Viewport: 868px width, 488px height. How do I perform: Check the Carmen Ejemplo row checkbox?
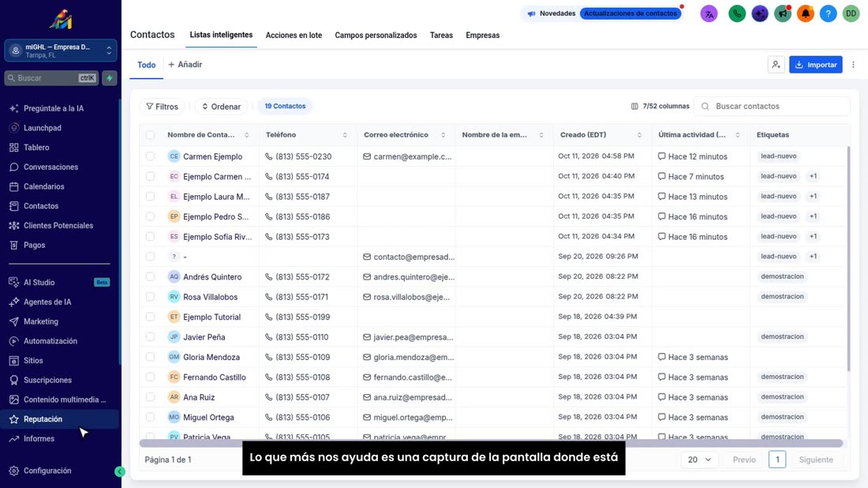[151, 157]
